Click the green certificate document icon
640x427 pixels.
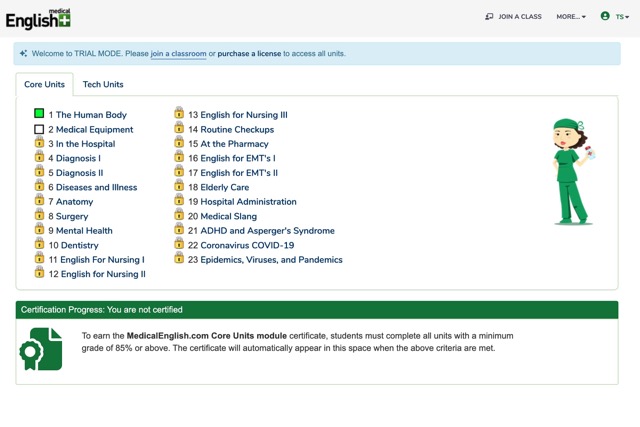pyautogui.click(x=41, y=349)
